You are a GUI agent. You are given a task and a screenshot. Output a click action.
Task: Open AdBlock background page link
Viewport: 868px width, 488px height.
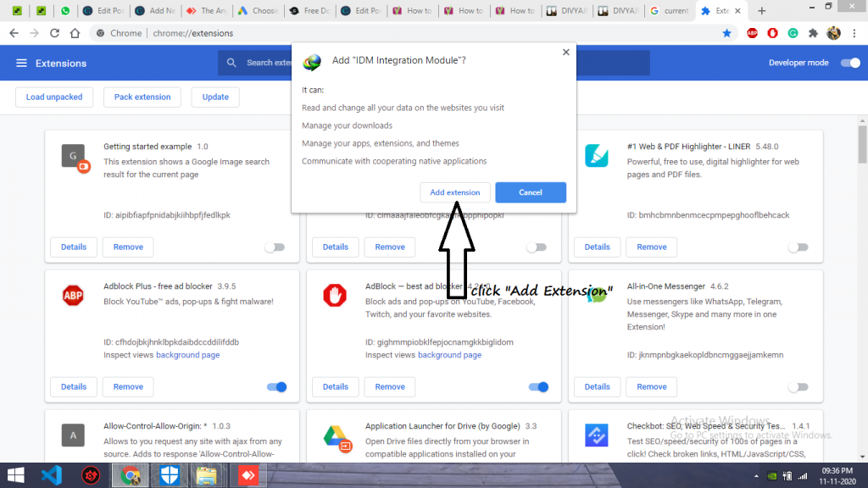pyautogui.click(x=449, y=355)
